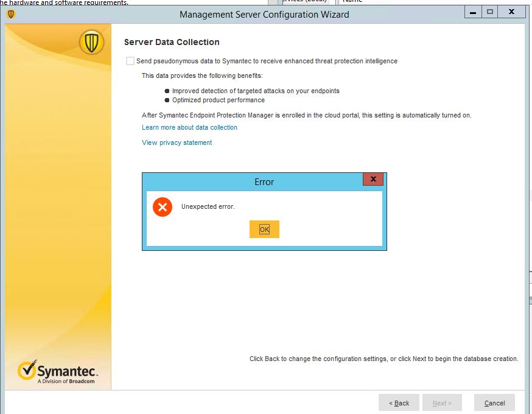The width and height of the screenshot is (532, 414).
Task: Click 'Improved detection of targeted attacks' bullet
Action: pos(256,91)
